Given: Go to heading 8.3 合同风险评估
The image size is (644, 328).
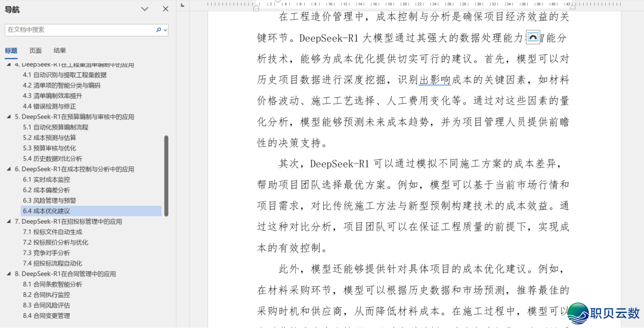Looking at the screenshot, I should click(x=47, y=305).
